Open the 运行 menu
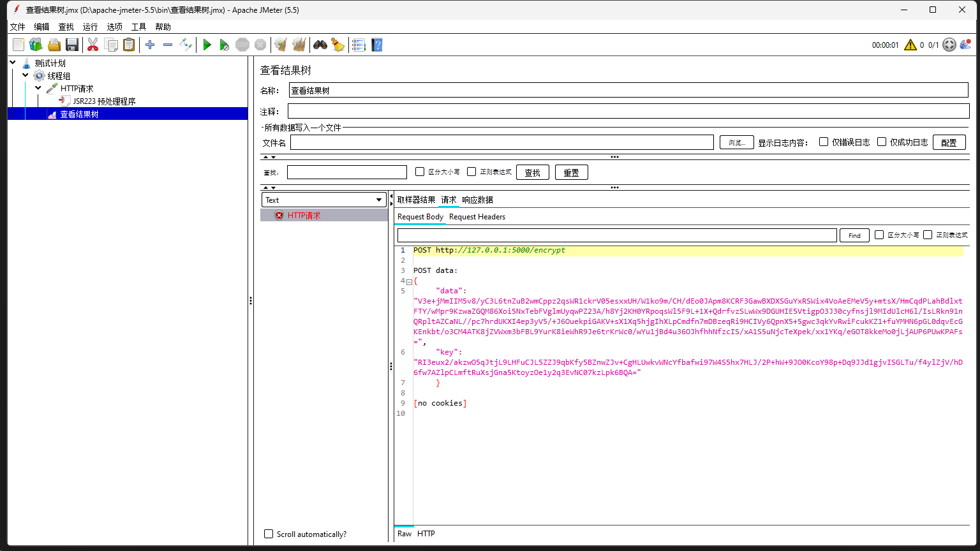Image resolution: width=980 pixels, height=551 pixels. pos(90,27)
